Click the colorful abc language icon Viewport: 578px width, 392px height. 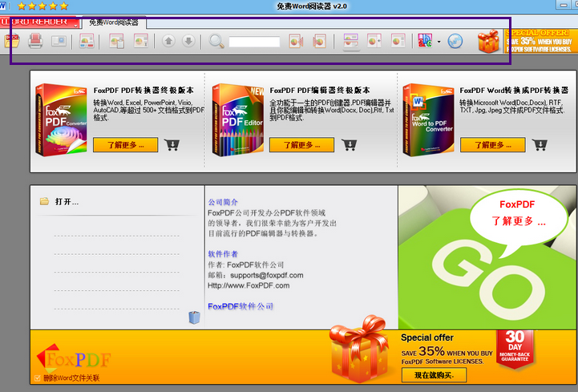(x=425, y=41)
